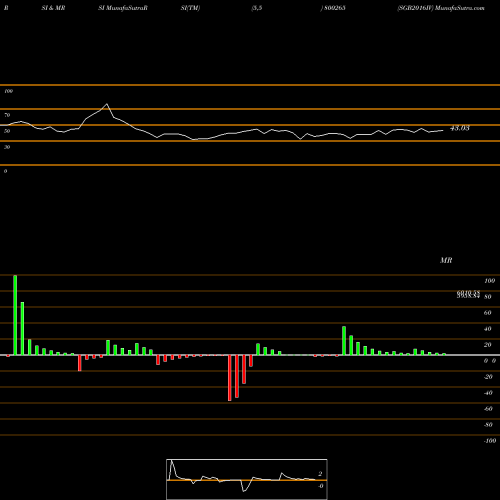
Task: Click the RSI scale label 30
Action: (x=7, y=147)
